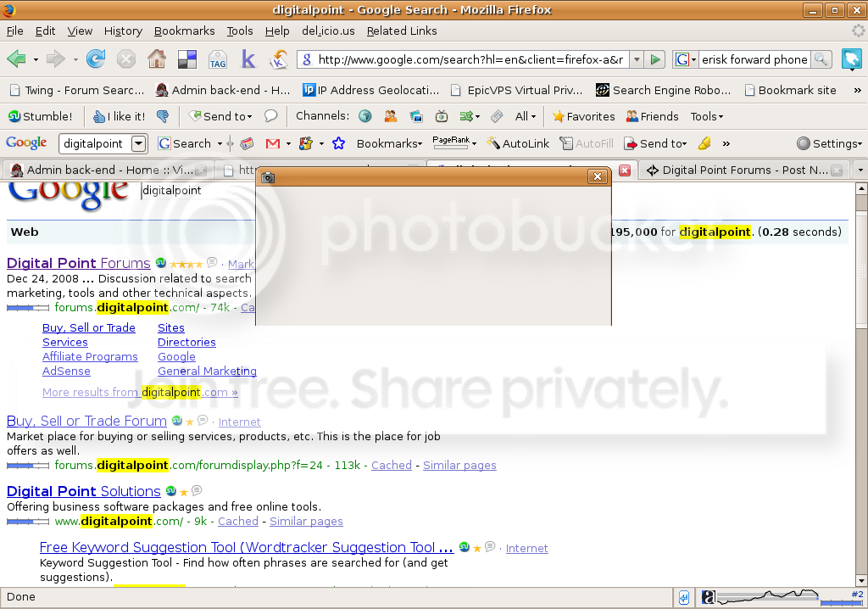Go back with the green Back arrow

coord(16,59)
